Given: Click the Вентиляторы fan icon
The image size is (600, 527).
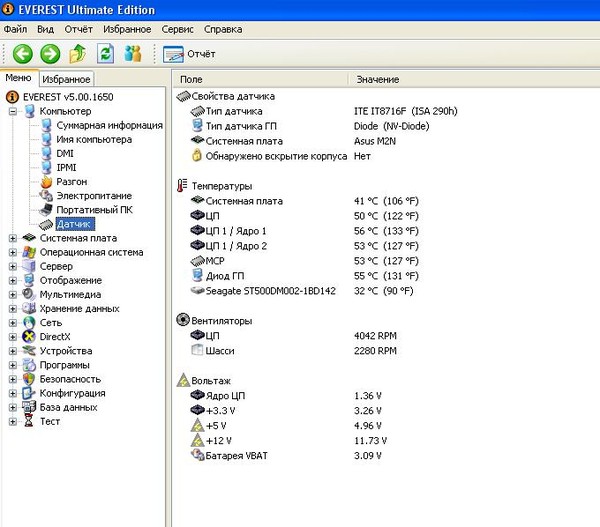Looking at the screenshot, I should click(x=183, y=320).
